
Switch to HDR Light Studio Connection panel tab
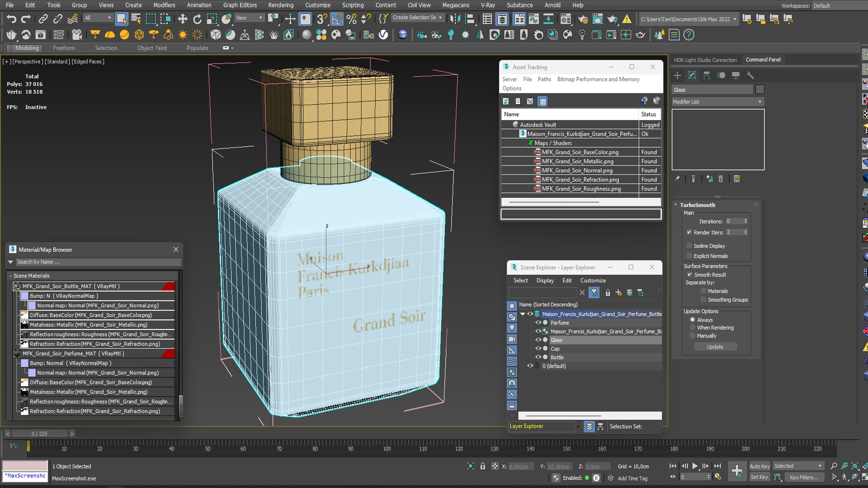point(705,60)
